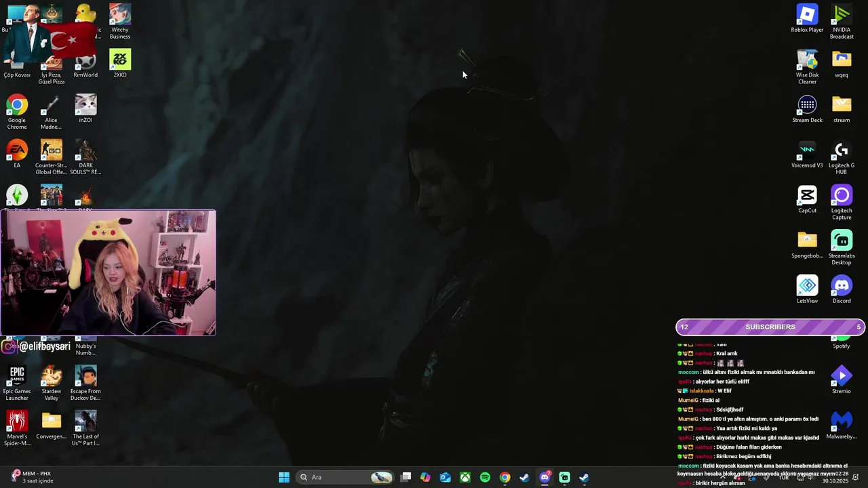
Task: Open the Malwarebytes desktop icon
Action: pos(842,425)
